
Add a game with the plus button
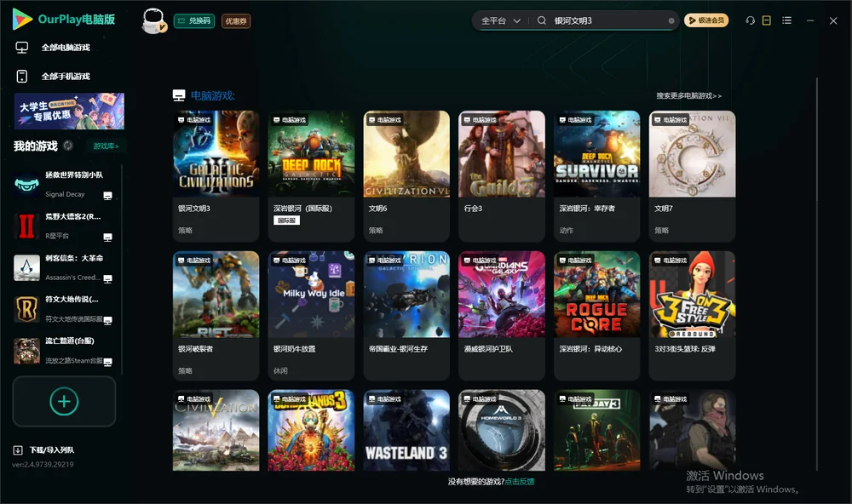[x=64, y=401]
